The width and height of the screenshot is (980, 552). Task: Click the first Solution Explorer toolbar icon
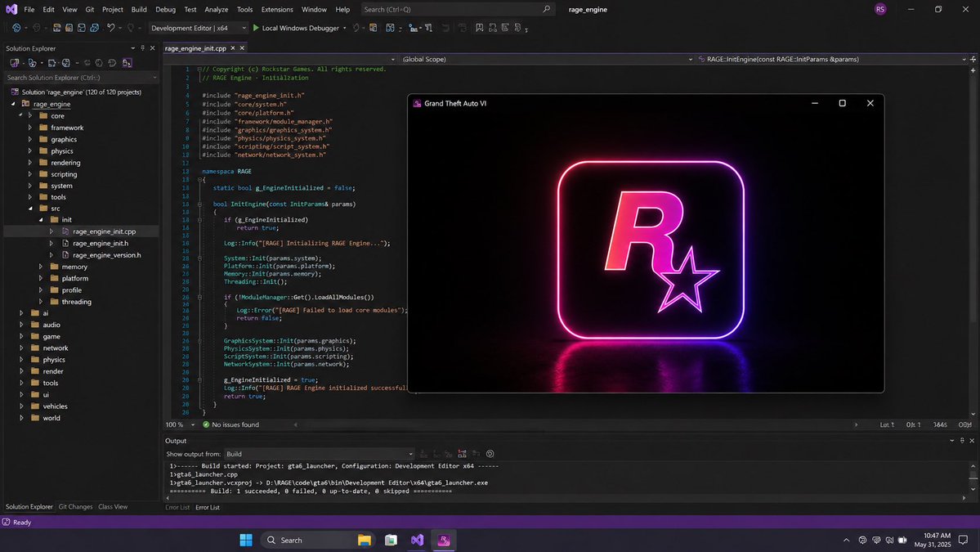tap(15, 63)
